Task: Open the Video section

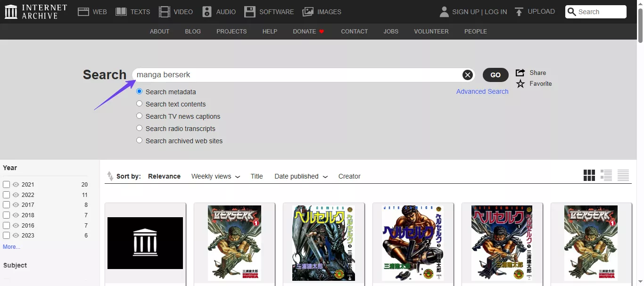Action: (x=176, y=11)
